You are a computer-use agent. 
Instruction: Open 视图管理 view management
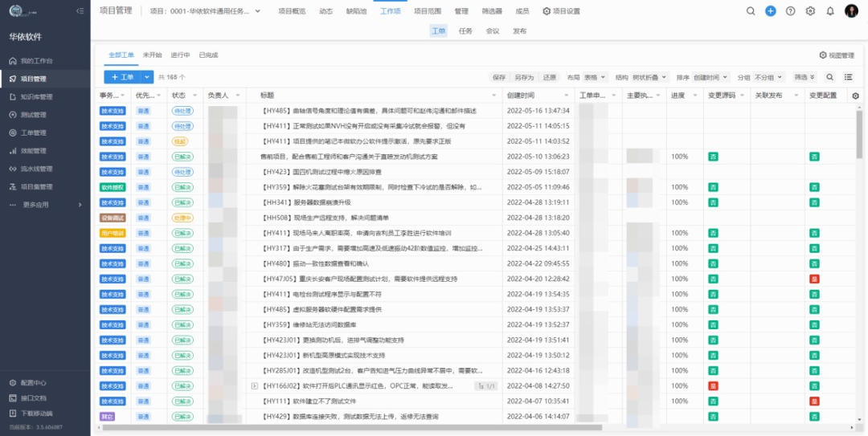coord(837,55)
